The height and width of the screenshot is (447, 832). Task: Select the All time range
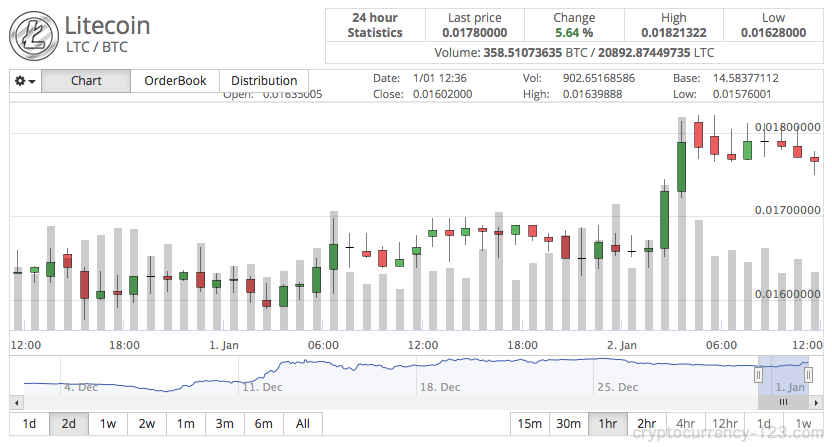[302, 424]
